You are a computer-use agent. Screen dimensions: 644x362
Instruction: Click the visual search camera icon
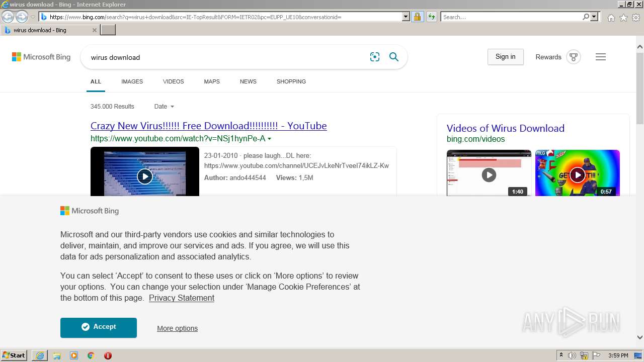click(x=375, y=57)
